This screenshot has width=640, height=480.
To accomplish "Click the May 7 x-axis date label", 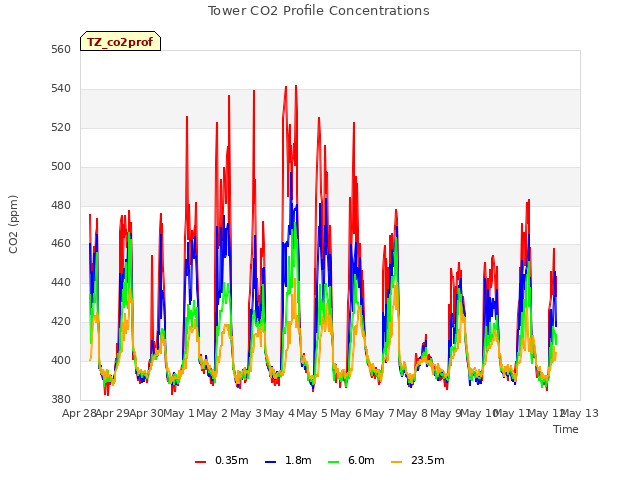I will [379, 413].
